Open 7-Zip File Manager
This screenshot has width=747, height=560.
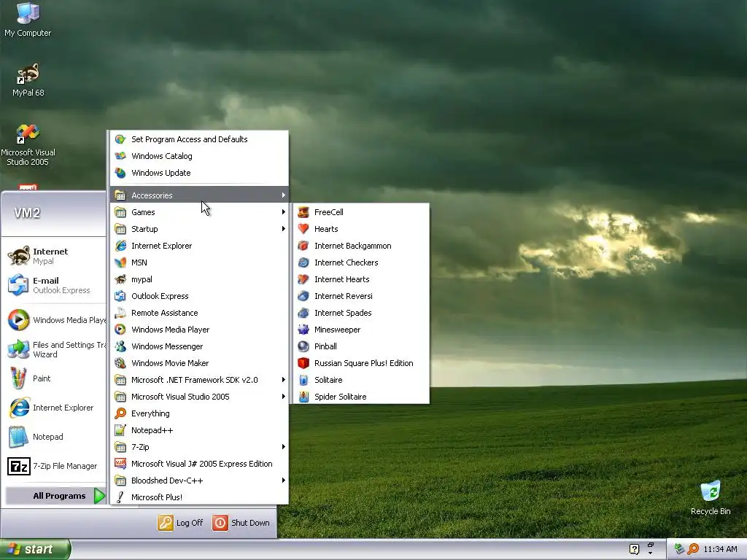pos(55,466)
